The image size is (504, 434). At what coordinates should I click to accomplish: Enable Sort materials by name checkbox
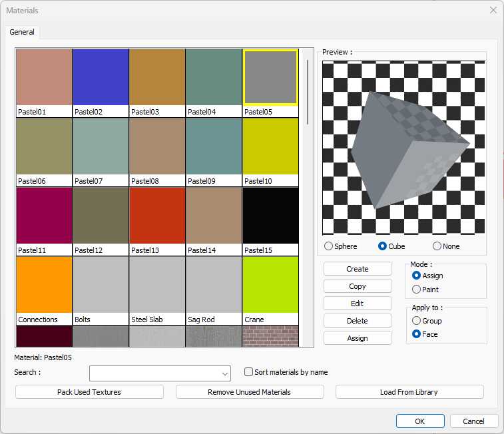(249, 372)
